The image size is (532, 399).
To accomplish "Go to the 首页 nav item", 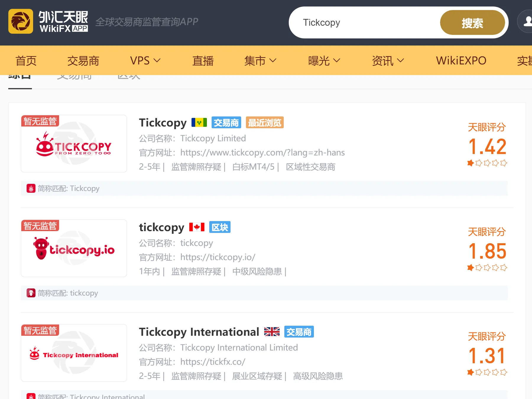I will click(26, 61).
